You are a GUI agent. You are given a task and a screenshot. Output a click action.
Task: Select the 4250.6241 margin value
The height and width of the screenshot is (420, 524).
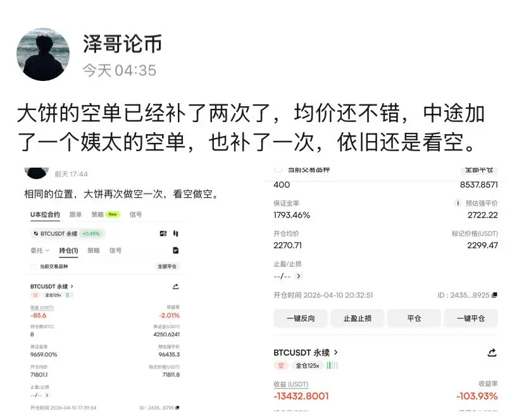point(166,335)
